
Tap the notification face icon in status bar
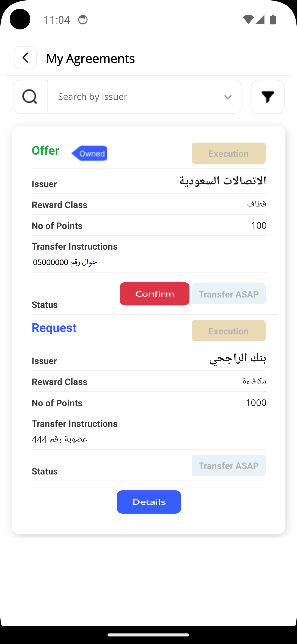click(x=83, y=20)
